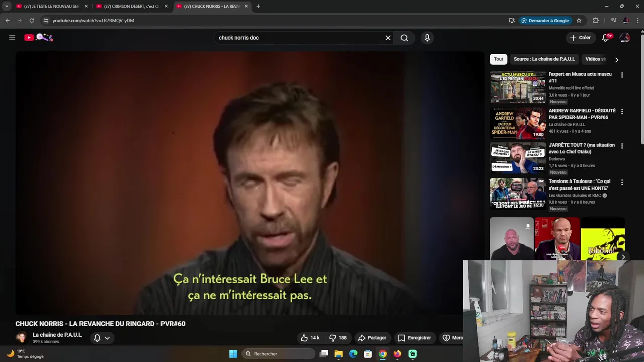Go to the YouTube home logo
644x362 pixels.
38,37
